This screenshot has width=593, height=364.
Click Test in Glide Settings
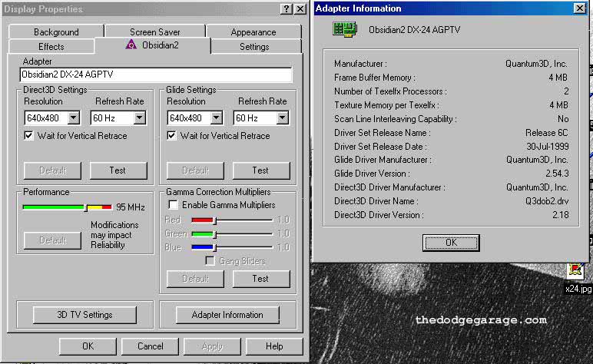click(261, 170)
